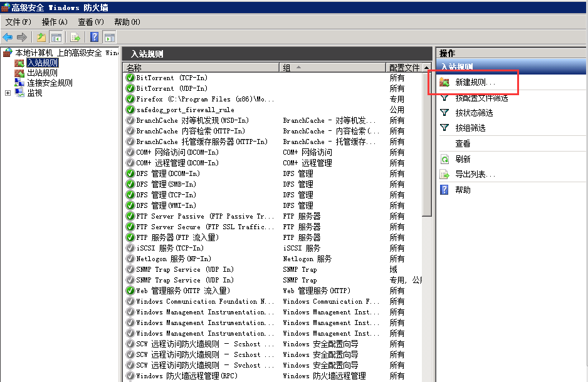Open the 查看 menu

pos(90,22)
